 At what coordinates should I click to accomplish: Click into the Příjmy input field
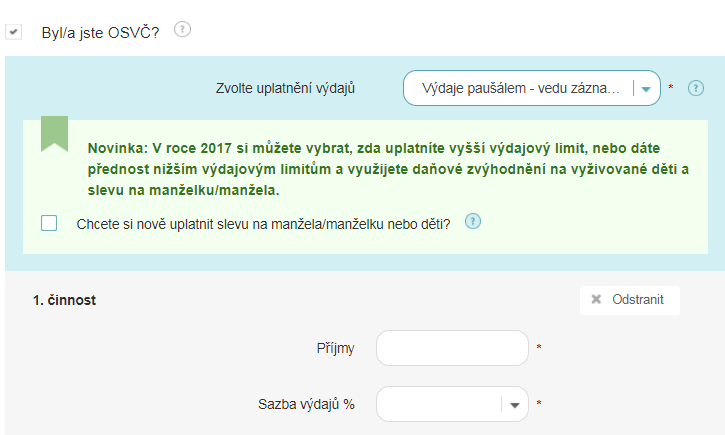451,348
